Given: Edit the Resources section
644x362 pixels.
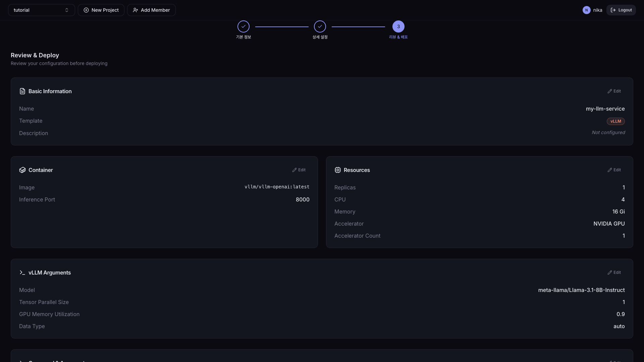Looking at the screenshot, I should (614, 170).
